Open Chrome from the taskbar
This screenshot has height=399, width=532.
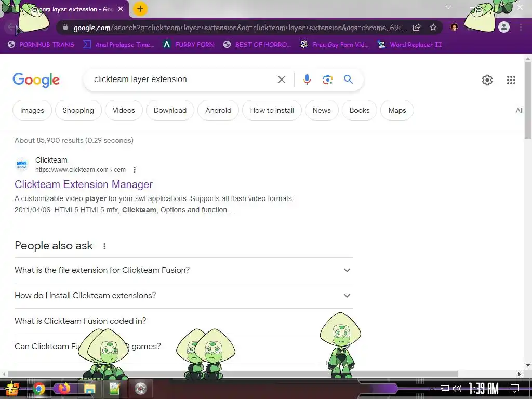(38, 389)
